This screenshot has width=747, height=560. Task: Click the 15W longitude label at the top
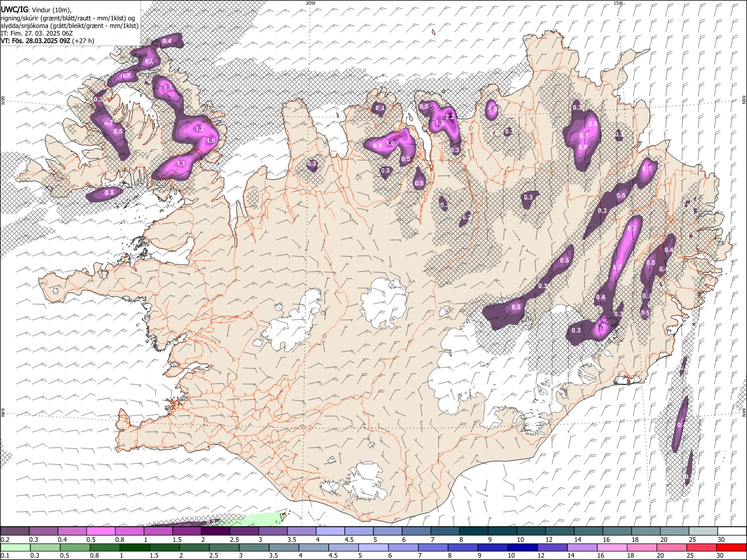[618, 3]
